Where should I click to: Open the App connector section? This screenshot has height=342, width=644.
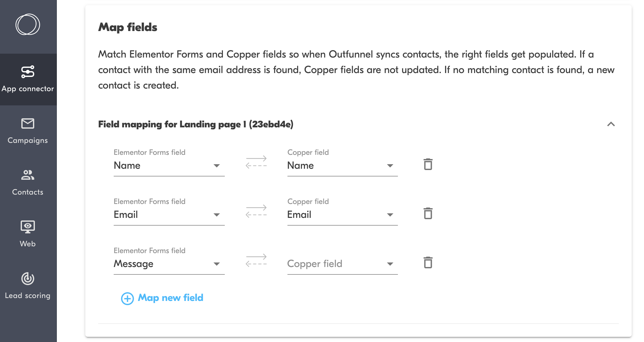pyautogui.click(x=28, y=79)
